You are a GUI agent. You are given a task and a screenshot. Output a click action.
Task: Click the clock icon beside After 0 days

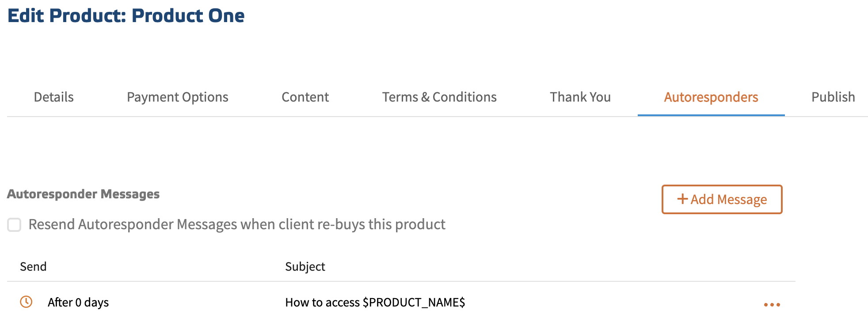[x=26, y=302]
